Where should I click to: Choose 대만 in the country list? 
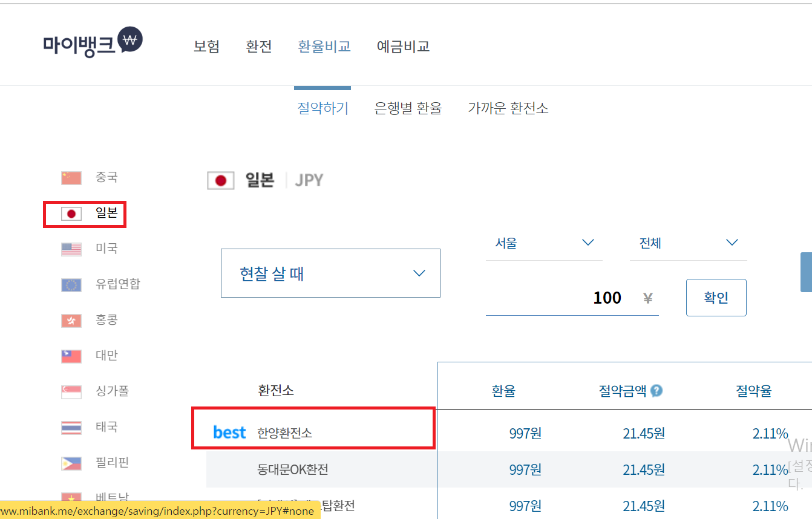coord(106,356)
